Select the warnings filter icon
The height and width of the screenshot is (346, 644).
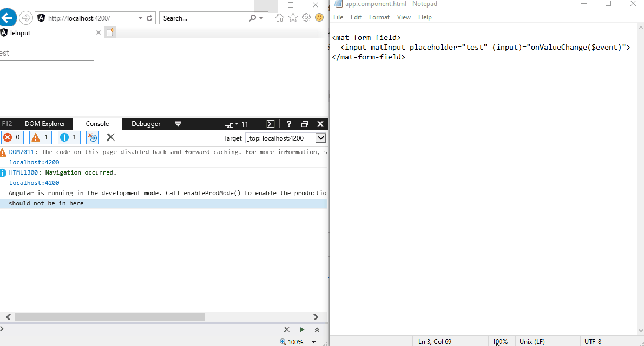(40, 137)
